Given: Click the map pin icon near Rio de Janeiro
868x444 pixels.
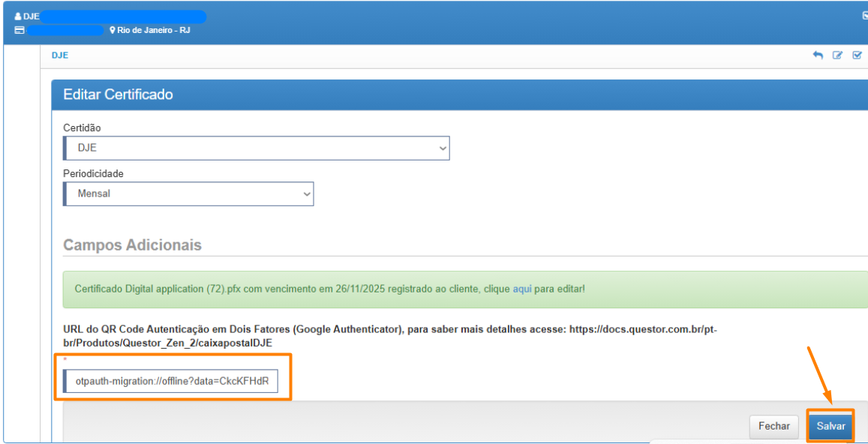Looking at the screenshot, I should click(x=113, y=31).
